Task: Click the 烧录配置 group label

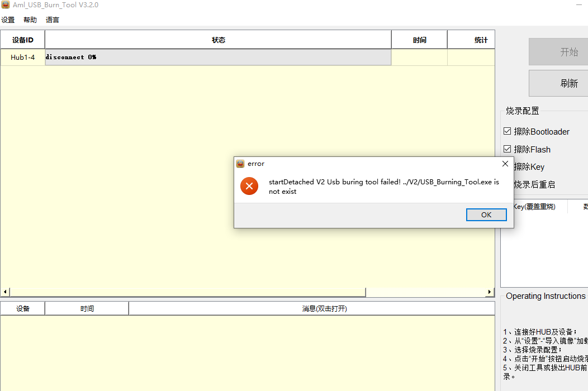Action: tap(523, 111)
